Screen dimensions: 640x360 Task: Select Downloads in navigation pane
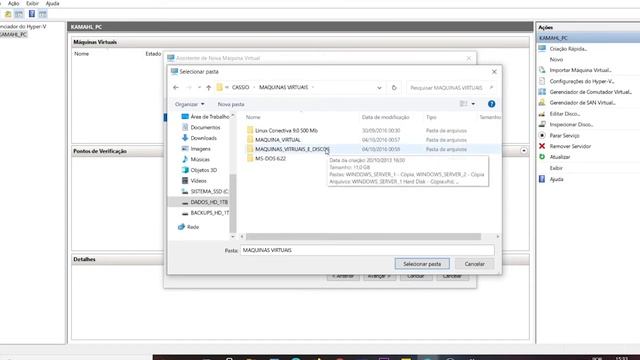coord(203,138)
